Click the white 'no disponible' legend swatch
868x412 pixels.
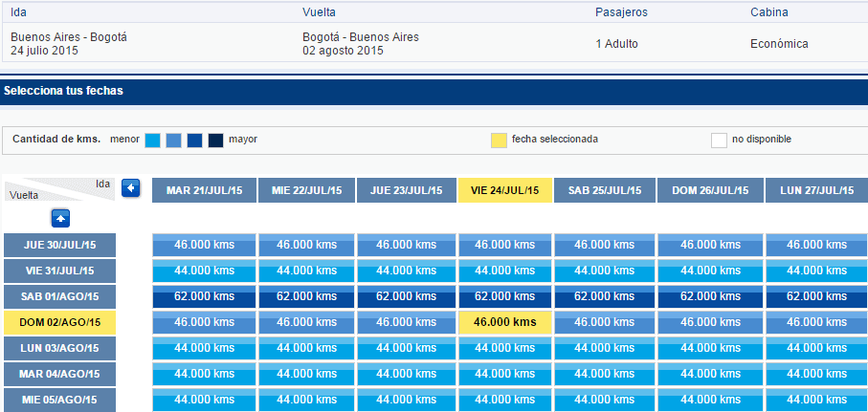[x=719, y=141]
